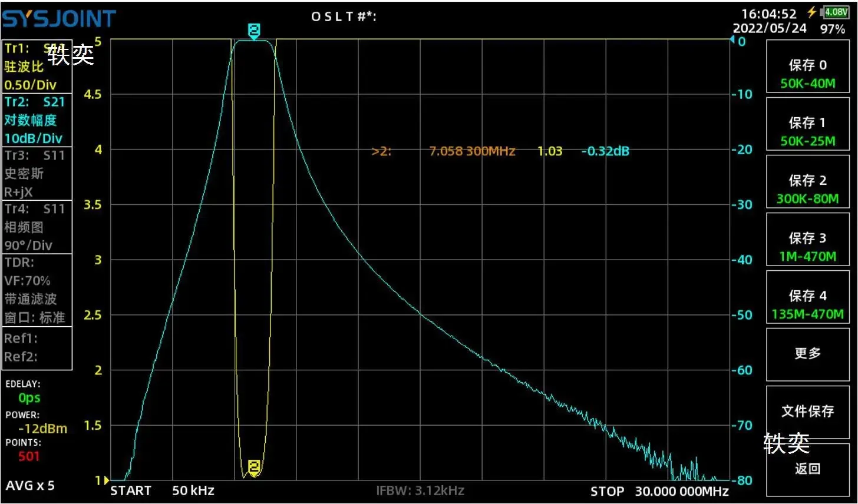Click the battery voltage icon showing 4.08V
This screenshot has height=504, width=858.
pyautogui.click(x=835, y=12)
